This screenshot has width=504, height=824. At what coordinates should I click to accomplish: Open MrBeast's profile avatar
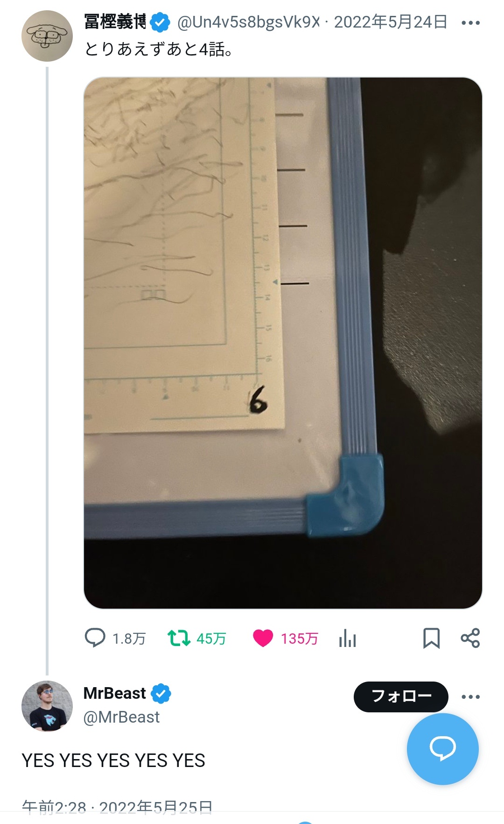47,706
